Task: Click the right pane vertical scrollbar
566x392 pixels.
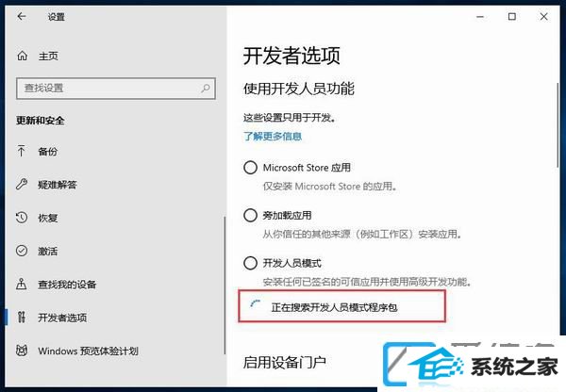Action: 558,125
